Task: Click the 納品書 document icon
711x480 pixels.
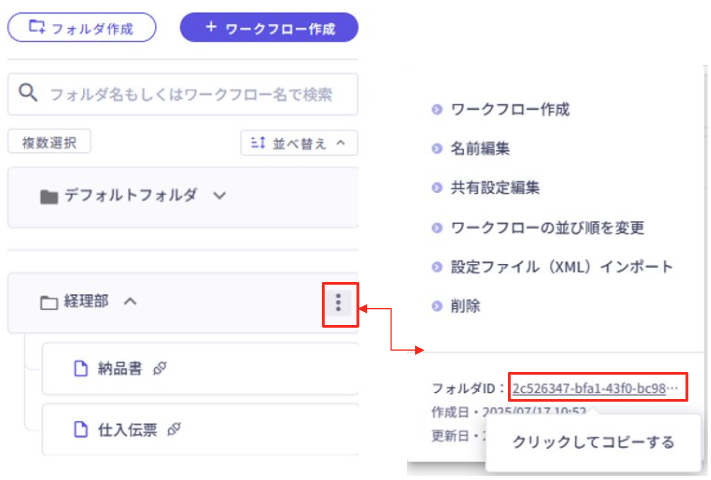Action: tap(82, 369)
